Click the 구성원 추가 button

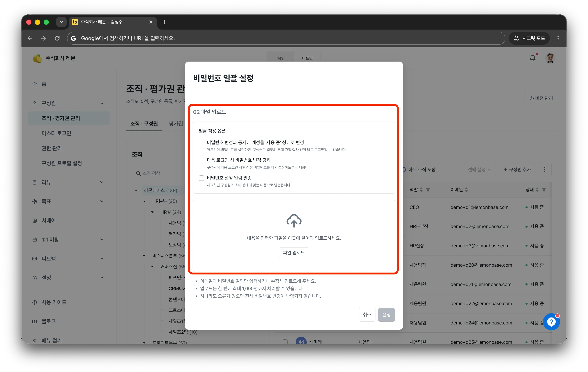pos(517,170)
